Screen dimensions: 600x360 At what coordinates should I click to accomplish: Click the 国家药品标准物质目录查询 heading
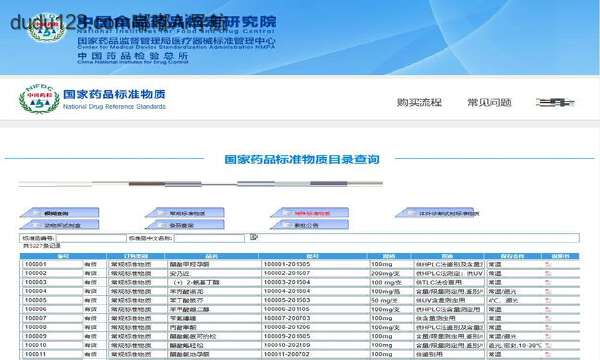tap(302, 160)
